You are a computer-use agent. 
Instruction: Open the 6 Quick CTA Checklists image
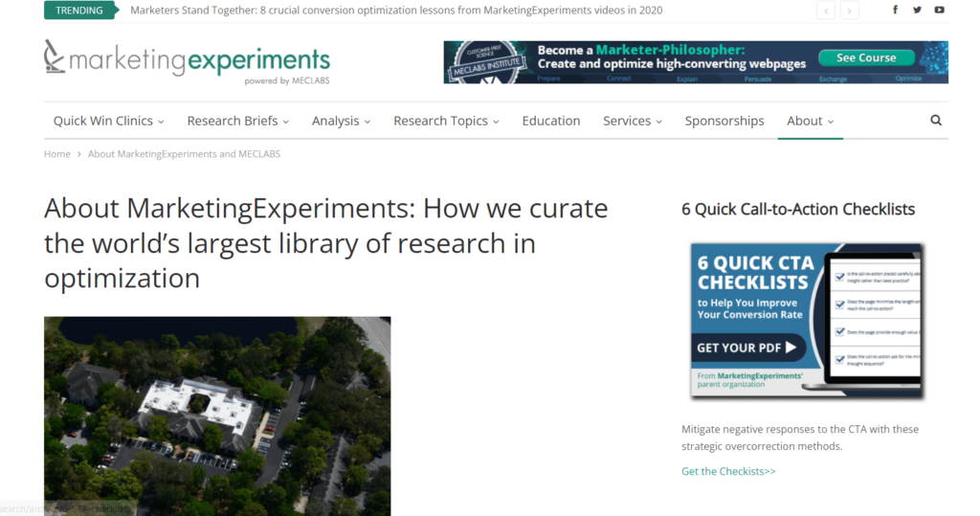[x=807, y=321]
